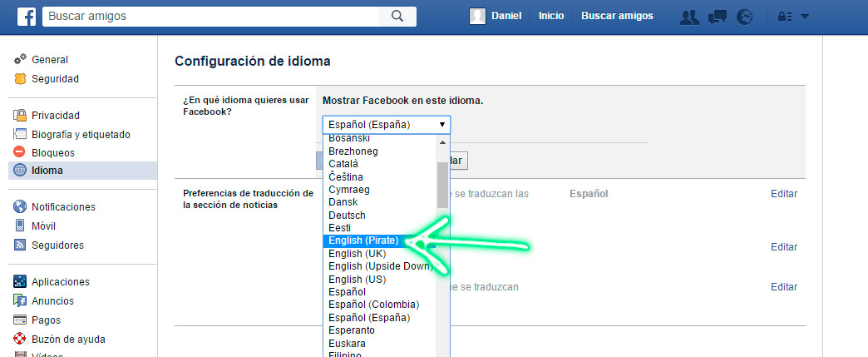This screenshot has width=868, height=357.
Task: Click the third Editar link
Action: (784, 287)
